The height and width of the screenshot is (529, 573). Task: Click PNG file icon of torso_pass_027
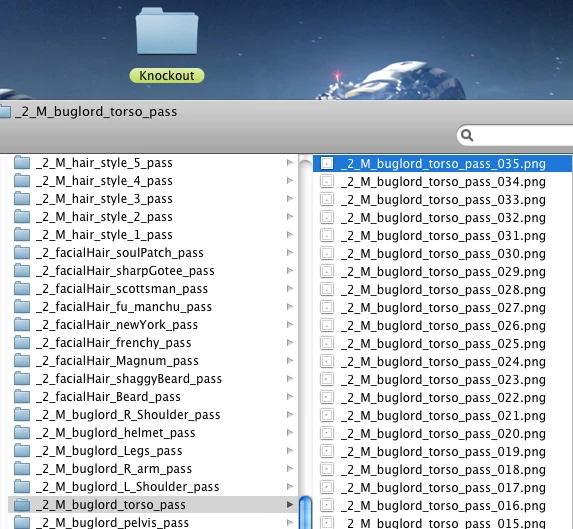(x=327, y=308)
